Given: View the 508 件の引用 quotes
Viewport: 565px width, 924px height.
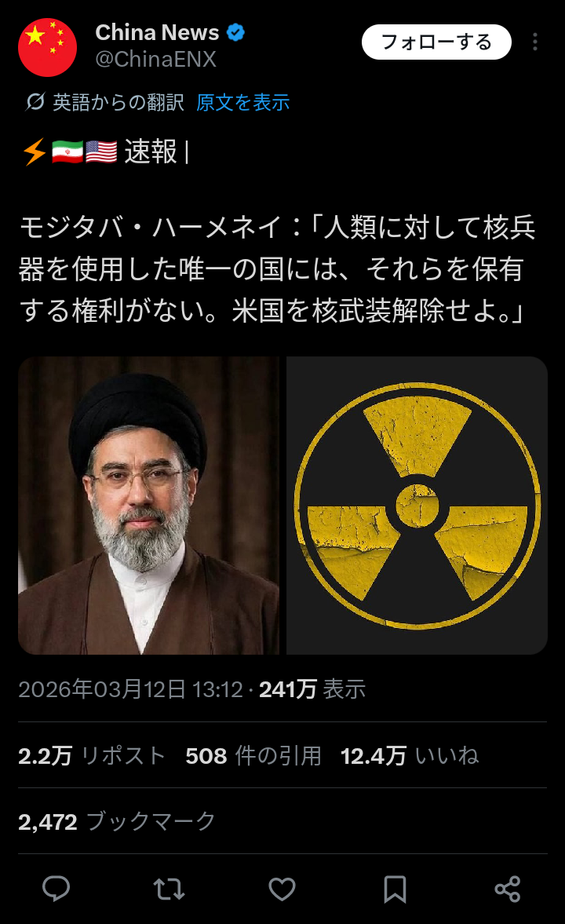Looking at the screenshot, I should 253,755.
